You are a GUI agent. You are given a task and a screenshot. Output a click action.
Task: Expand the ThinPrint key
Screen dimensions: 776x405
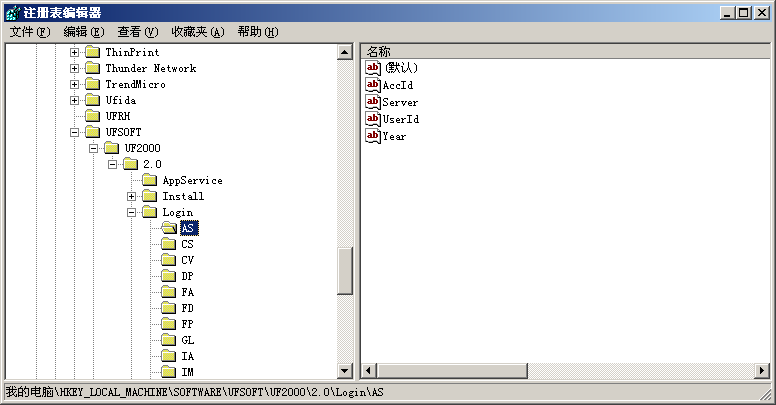74,52
